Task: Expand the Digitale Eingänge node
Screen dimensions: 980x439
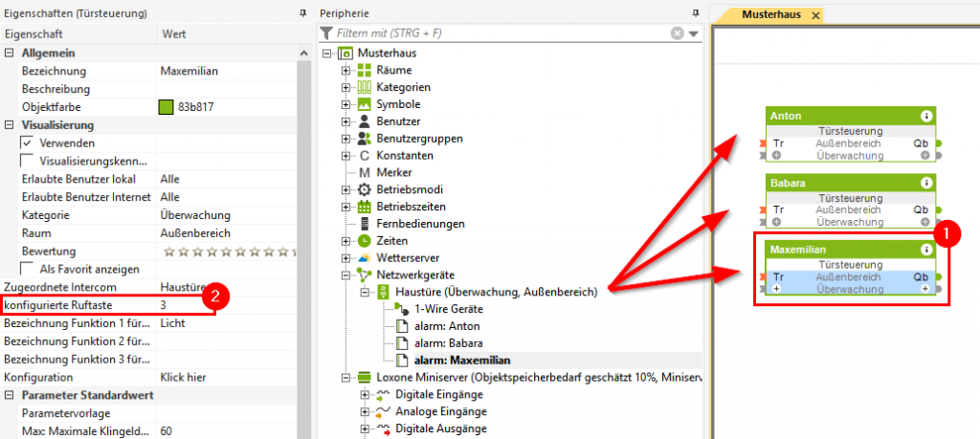Action: point(365,394)
